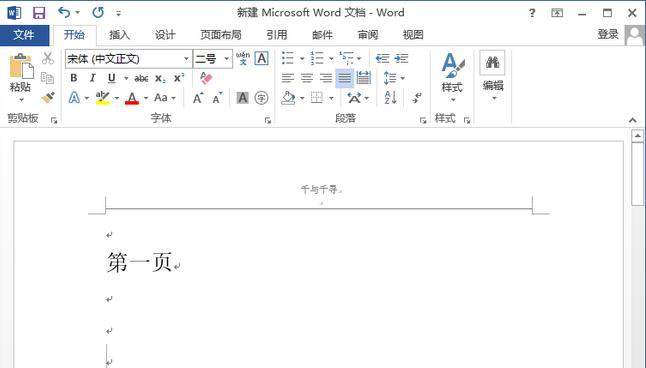Click the Increase Indent icon
The image size is (646, 368).
point(401,59)
